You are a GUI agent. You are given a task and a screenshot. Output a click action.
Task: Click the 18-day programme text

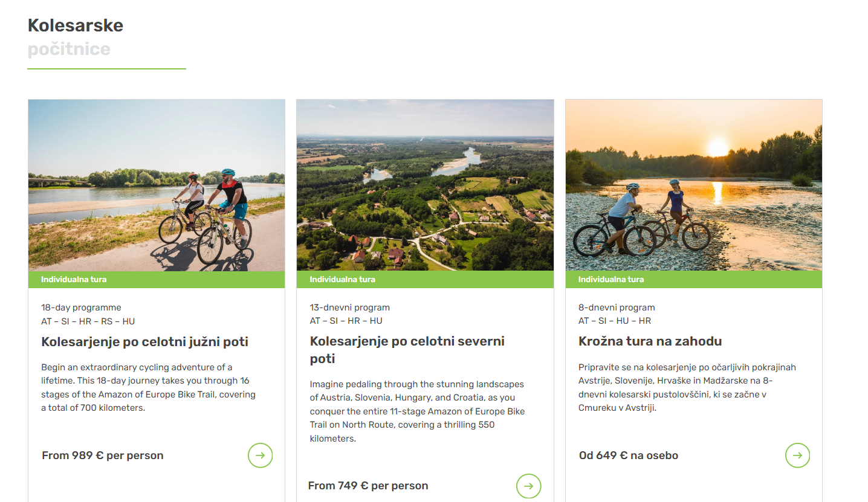81,307
